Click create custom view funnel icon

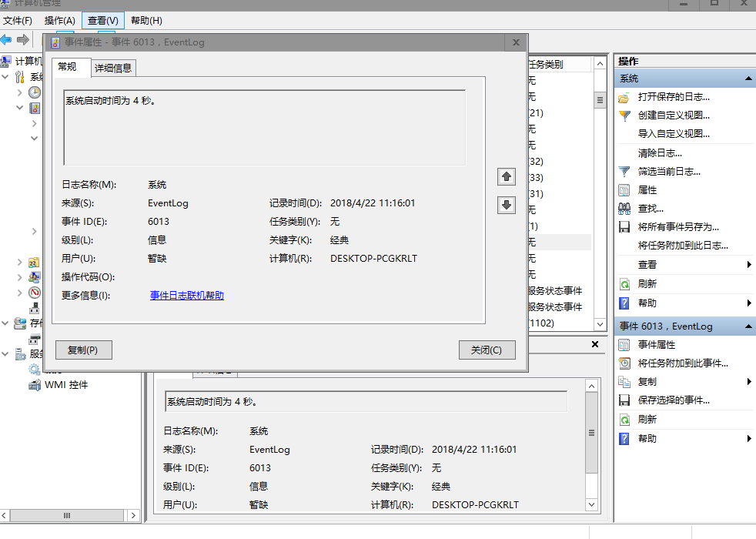pos(624,115)
